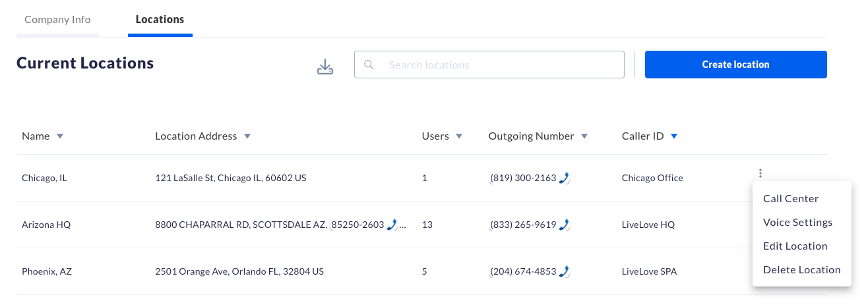Open Voice Settings from context menu
This screenshot has height=299, width=868.
point(797,222)
